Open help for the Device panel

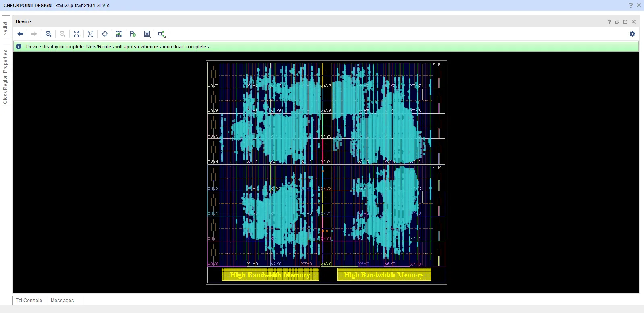[x=609, y=22]
